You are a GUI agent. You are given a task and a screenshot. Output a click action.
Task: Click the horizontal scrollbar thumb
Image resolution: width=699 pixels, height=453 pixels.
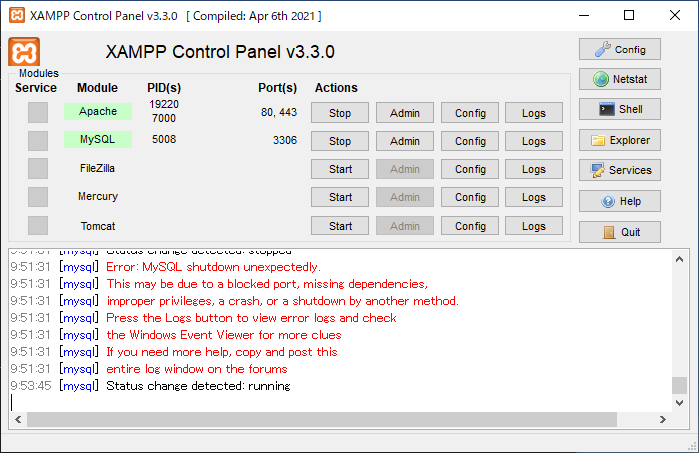coord(322,419)
